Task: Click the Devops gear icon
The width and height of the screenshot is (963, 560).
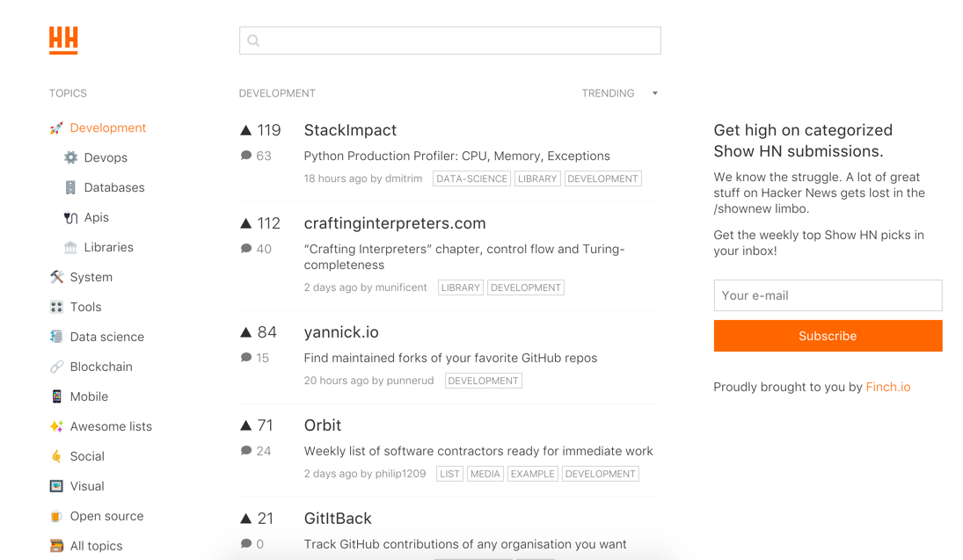Action: tap(70, 158)
